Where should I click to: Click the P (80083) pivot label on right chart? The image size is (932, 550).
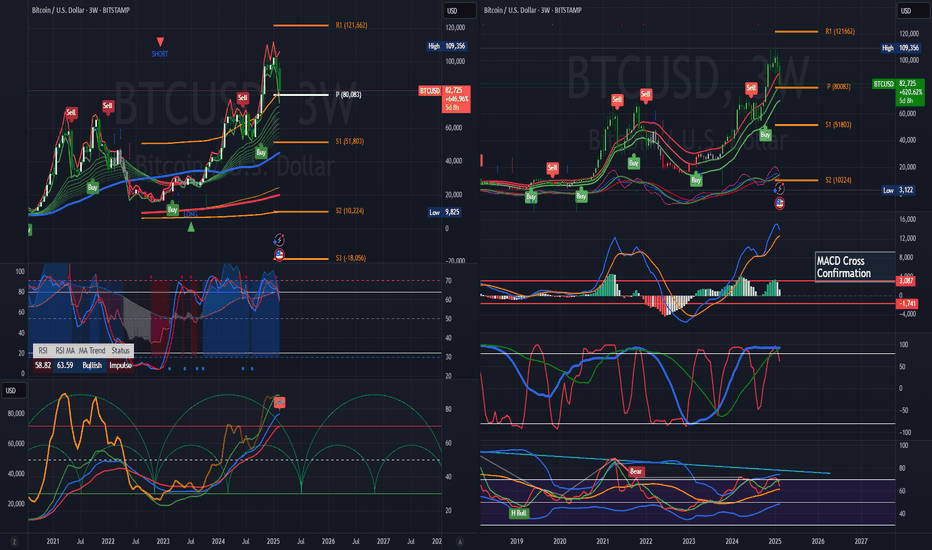pos(839,87)
